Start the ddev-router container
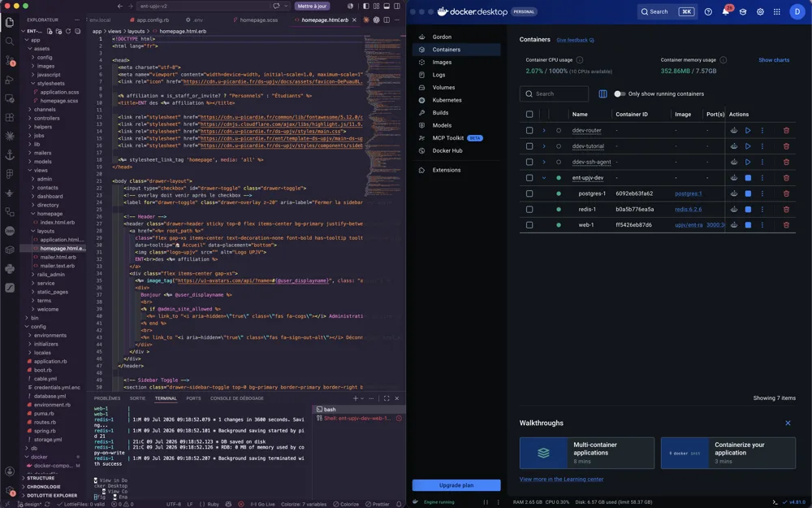Viewport: 812px width, 508px height. [748, 131]
